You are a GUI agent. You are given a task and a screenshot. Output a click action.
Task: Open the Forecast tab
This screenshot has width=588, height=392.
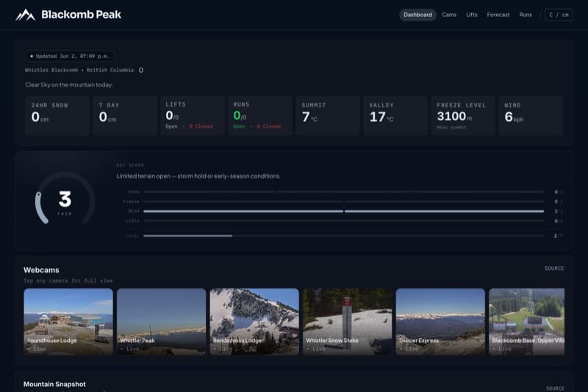(498, 15)
